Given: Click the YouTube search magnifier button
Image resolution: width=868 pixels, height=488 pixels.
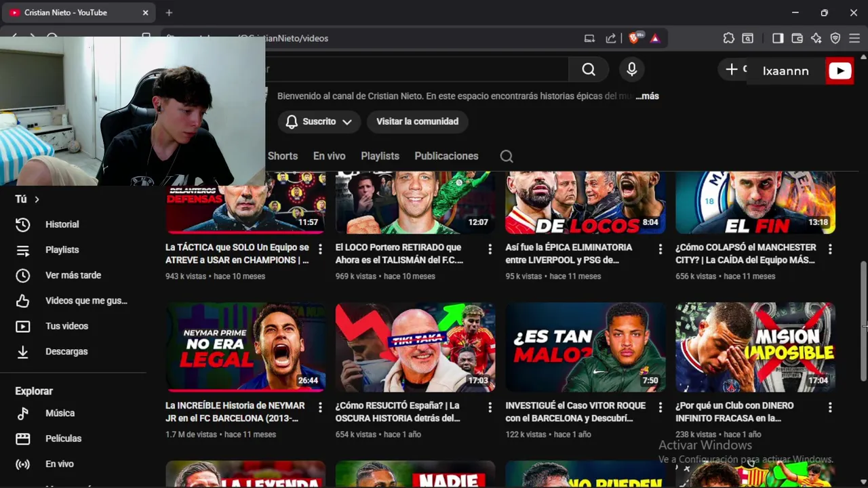Looking at the screenshot, I should click(589, 69).
